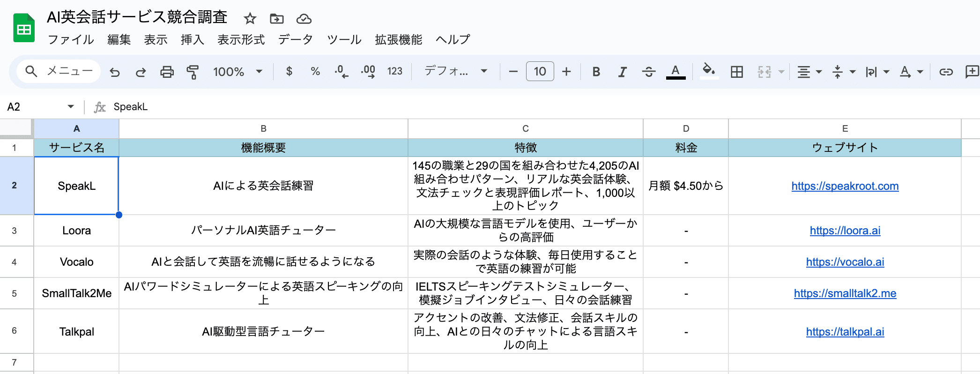This screenshot has width=980, height=374.
Task: Toggle bold formatting
Action: [596, 72]
